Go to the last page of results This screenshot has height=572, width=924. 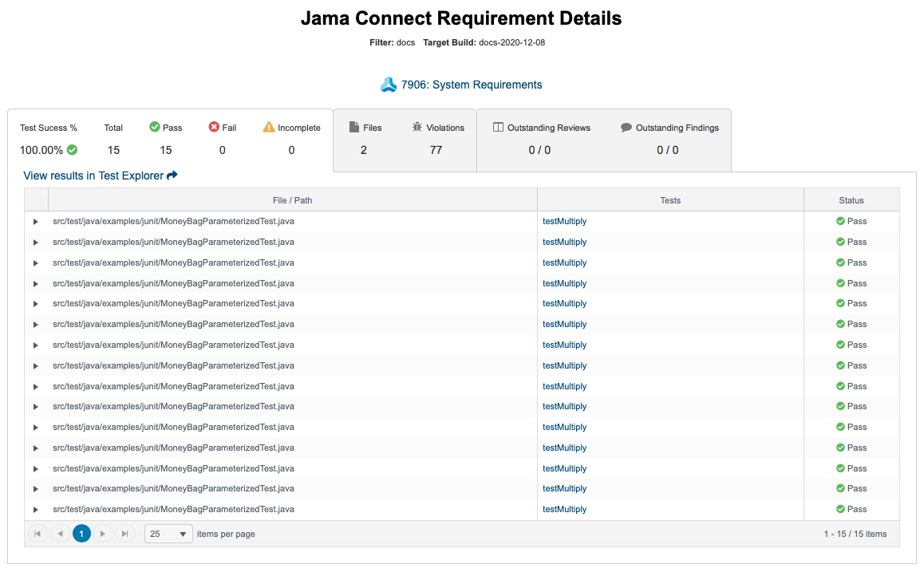point(124,534)
